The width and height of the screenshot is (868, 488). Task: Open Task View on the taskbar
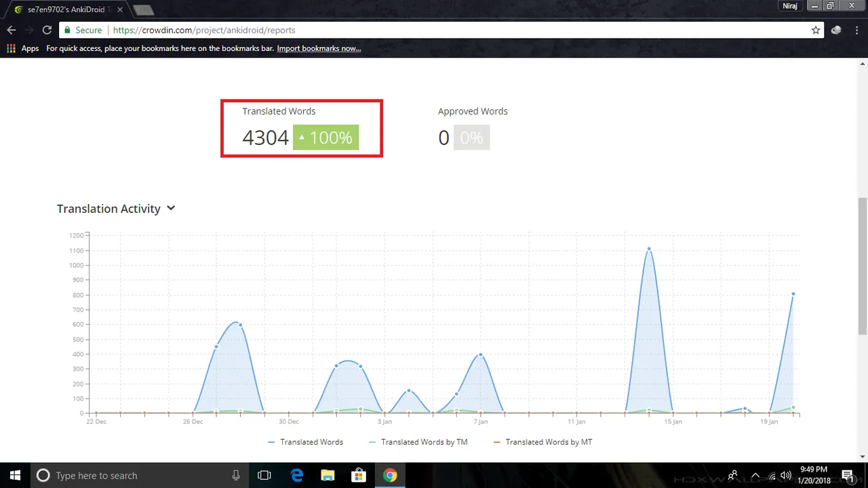(264, 475)
